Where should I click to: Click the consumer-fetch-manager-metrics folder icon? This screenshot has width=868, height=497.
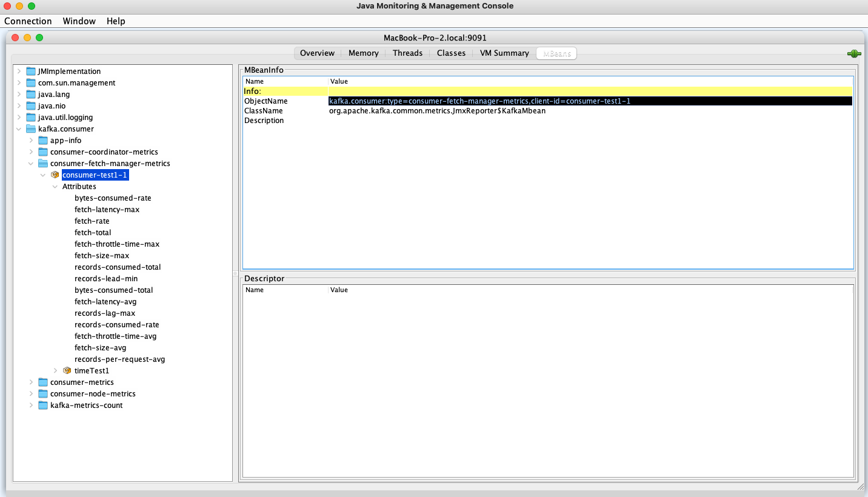(42, 163)
